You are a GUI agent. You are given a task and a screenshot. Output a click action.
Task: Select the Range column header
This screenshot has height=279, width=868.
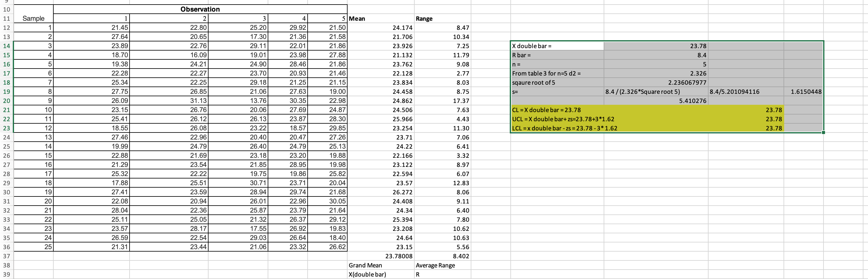[442, 19]
